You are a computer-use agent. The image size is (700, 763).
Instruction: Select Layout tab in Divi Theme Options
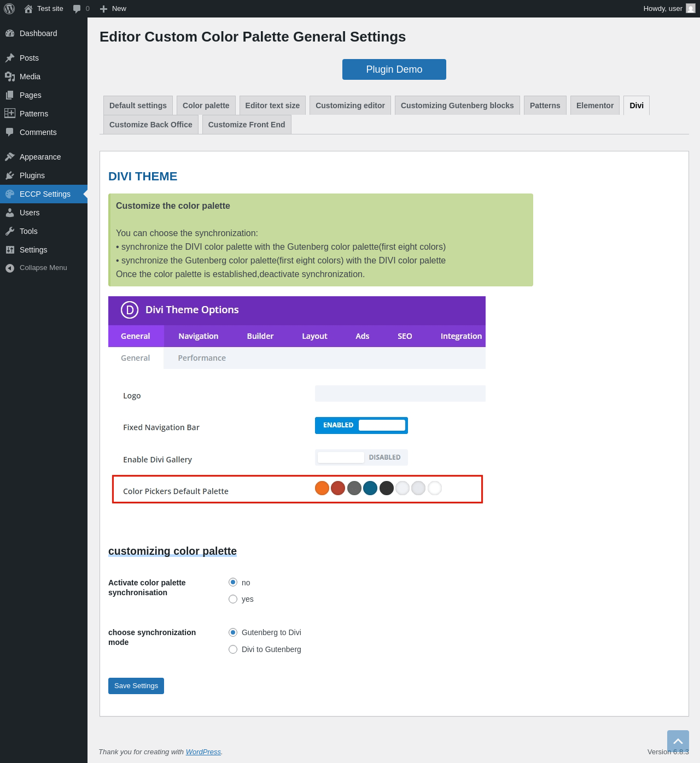click(315, 336)
